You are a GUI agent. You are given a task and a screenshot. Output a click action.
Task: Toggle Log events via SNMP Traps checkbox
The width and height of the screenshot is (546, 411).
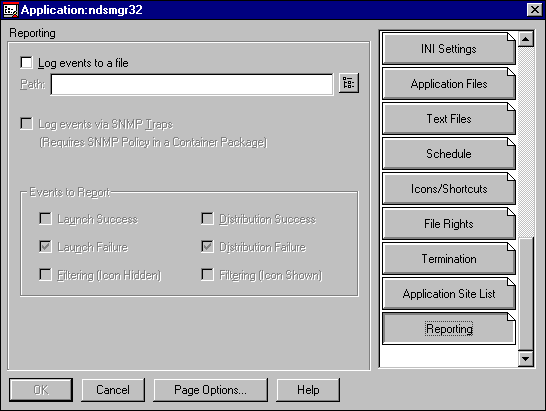pyautogui.click(x=26, y=124)
